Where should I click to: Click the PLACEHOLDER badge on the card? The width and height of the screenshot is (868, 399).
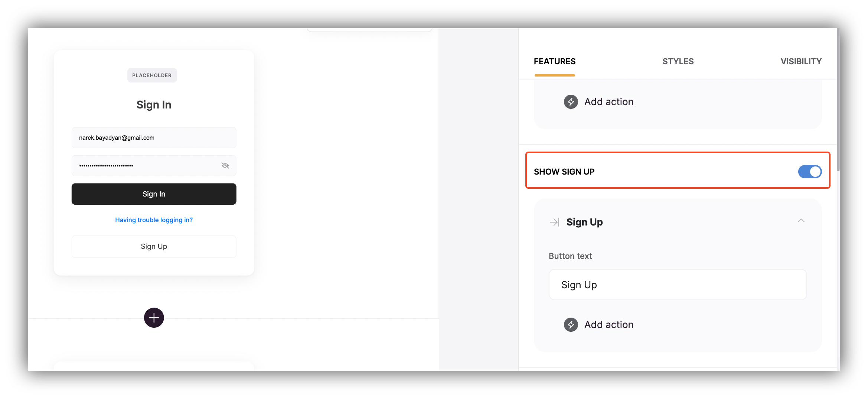pyautogui.click(x=152, y=75)
